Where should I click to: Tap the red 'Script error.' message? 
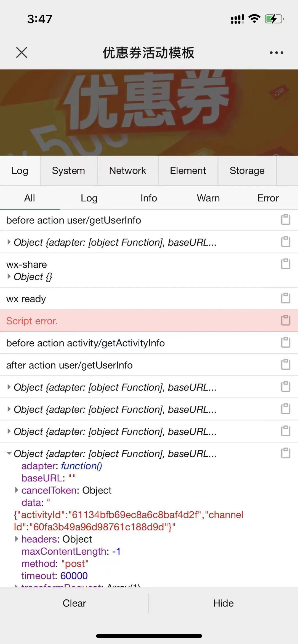point(32,321)
